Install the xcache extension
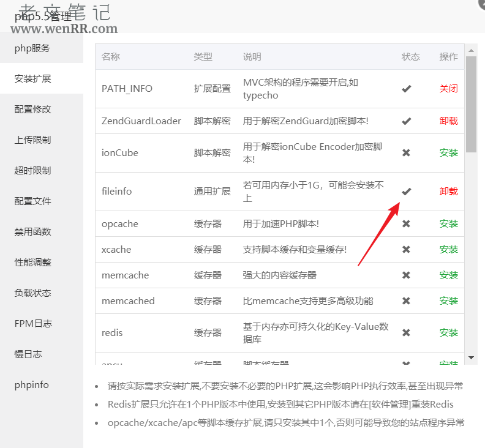Screen dimensions: 485x448 click(448, 249)
